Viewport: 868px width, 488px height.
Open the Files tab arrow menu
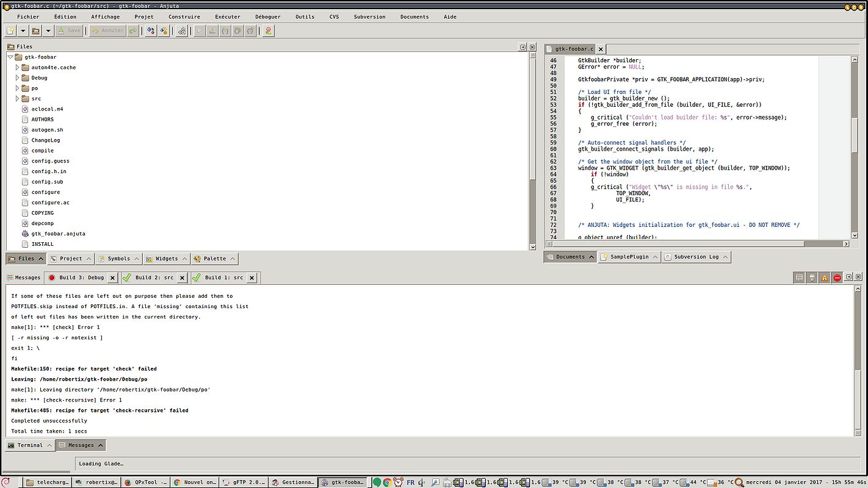click(x=41, y=259)
